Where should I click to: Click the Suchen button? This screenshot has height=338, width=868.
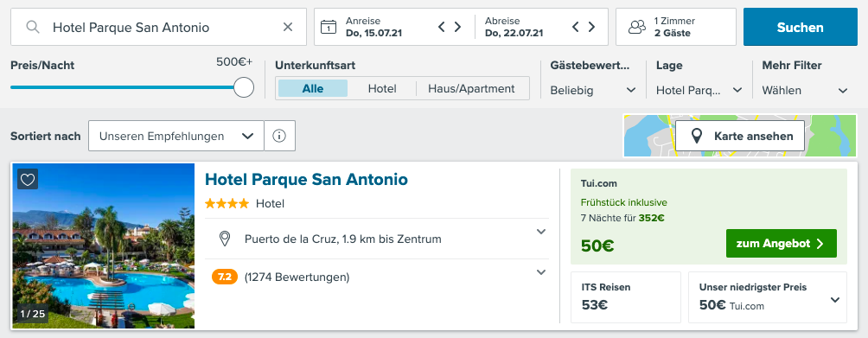[x=800, y=27]
